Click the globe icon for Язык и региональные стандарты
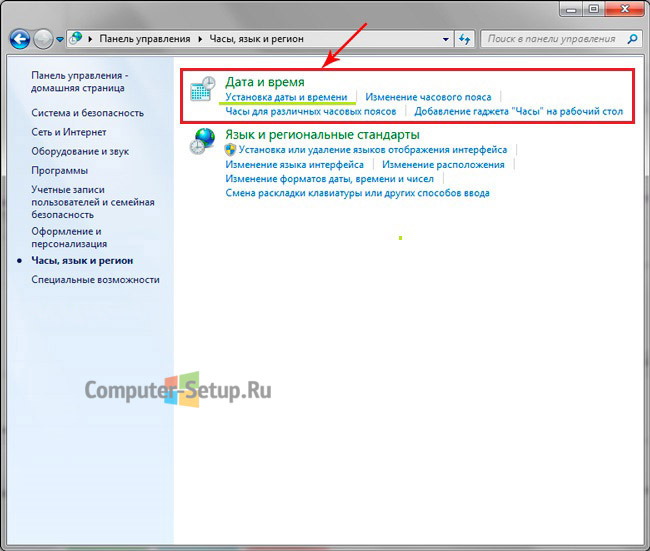 coord(202,141)
